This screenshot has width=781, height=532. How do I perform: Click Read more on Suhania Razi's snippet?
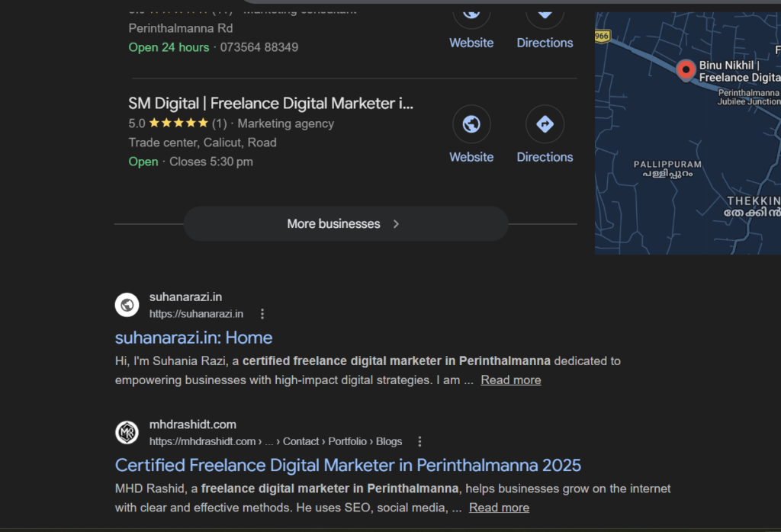pos(510,380)
